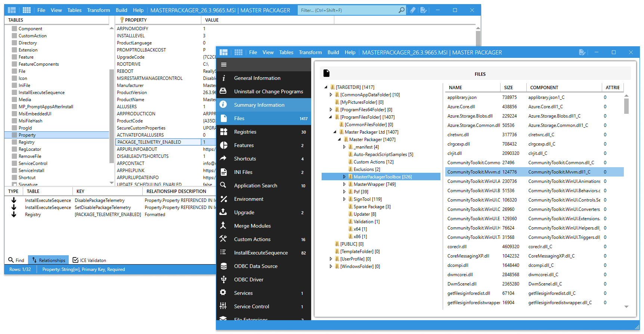644x334 pixels.
Task: Expand the MasterPackagerToolbox folder node
Action: click(344, 177)
